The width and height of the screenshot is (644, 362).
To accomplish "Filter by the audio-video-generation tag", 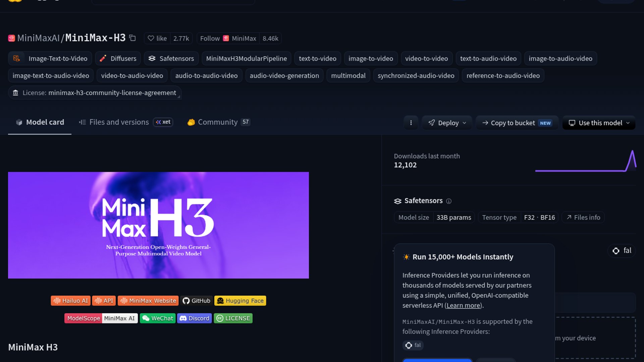I will pyautogui.click(x=284, y=75).
